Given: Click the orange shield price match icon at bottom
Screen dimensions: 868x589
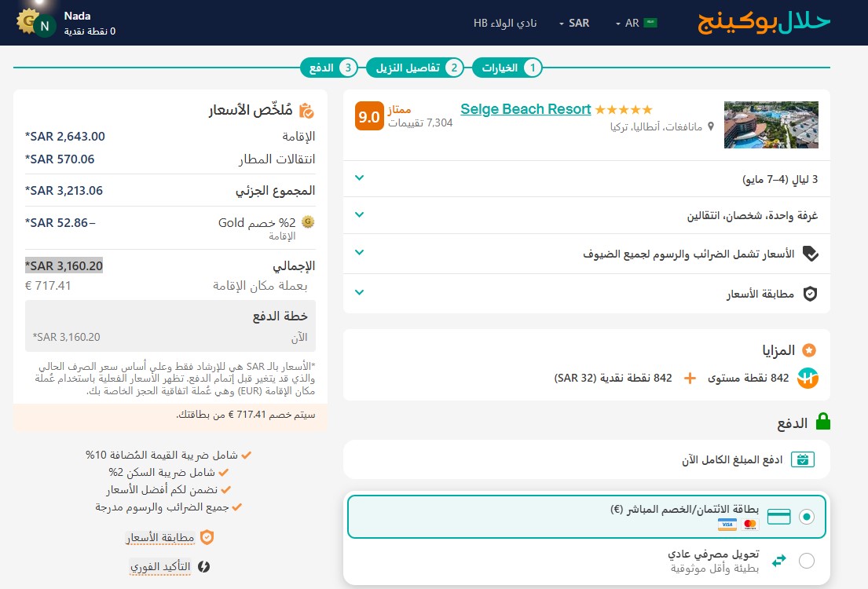Looking at the screenshot, I should pyautogui.click(x=207, y=537).
